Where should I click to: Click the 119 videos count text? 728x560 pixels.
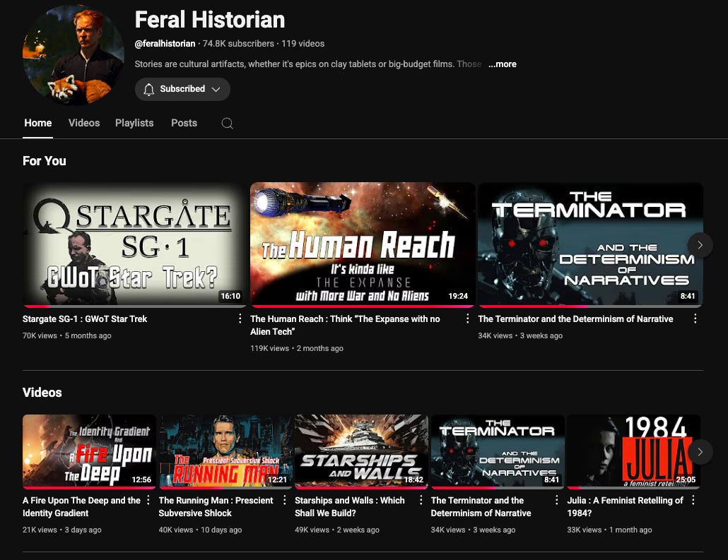click(x=303, y=44)
